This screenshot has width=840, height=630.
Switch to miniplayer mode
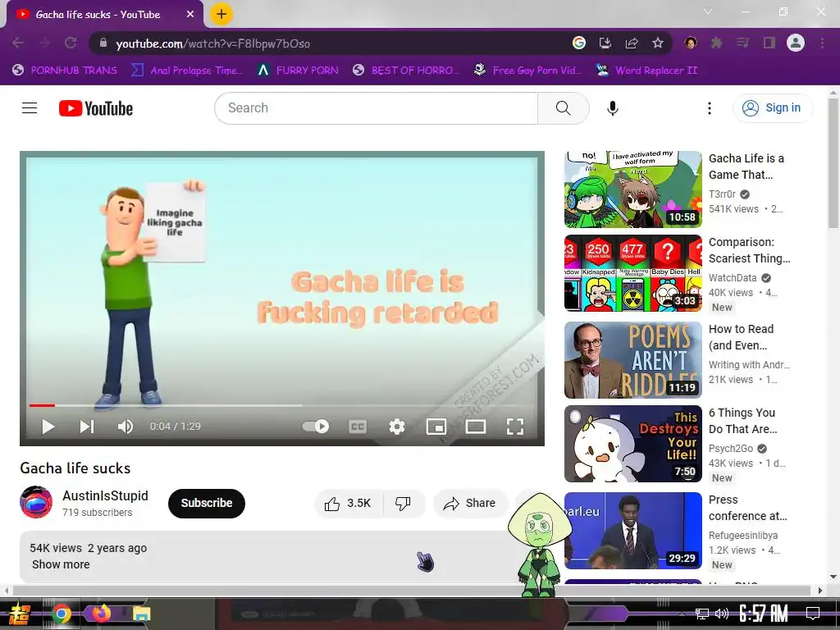tap(436, 427)
